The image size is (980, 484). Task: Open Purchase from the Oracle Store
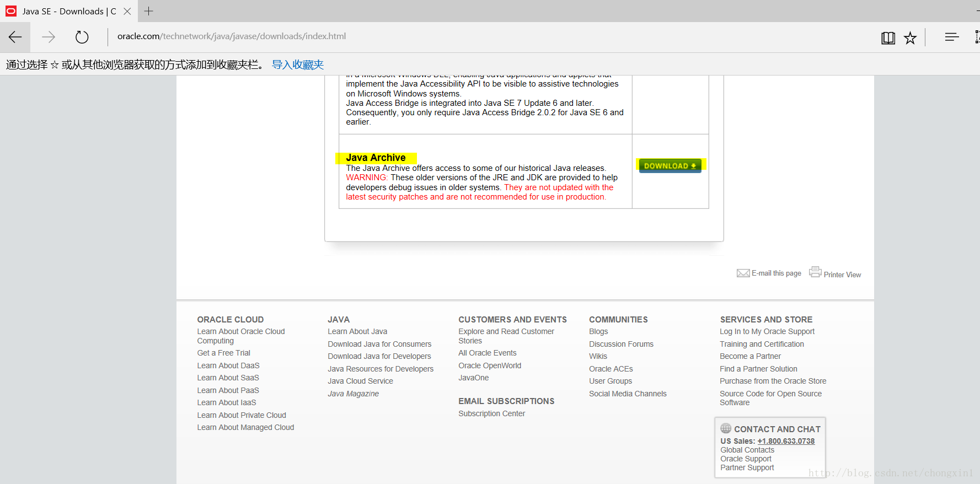pyautogui.click(x=773, y=381)
